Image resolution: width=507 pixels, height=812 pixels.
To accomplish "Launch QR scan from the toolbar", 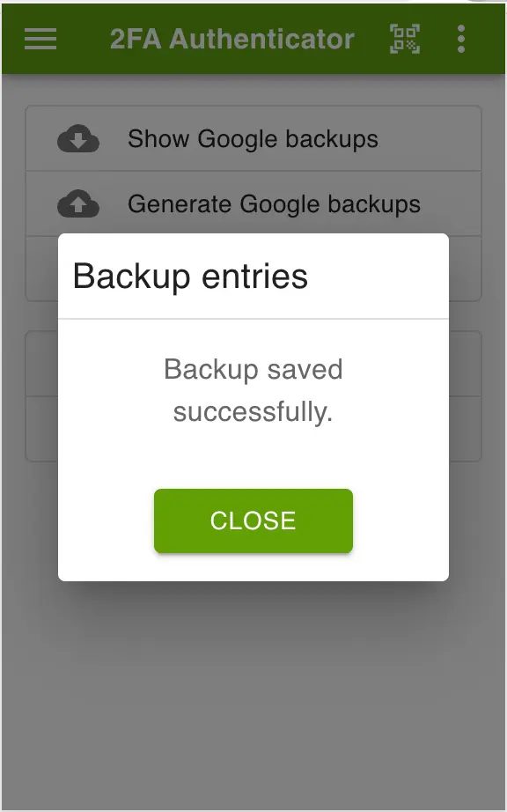I will click(403, 39).
